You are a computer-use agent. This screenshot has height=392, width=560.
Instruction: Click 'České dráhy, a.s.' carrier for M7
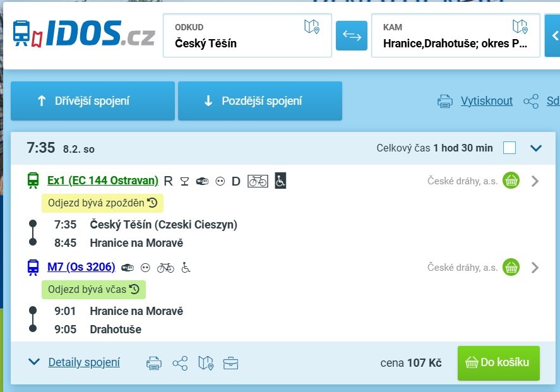(463, 268)
